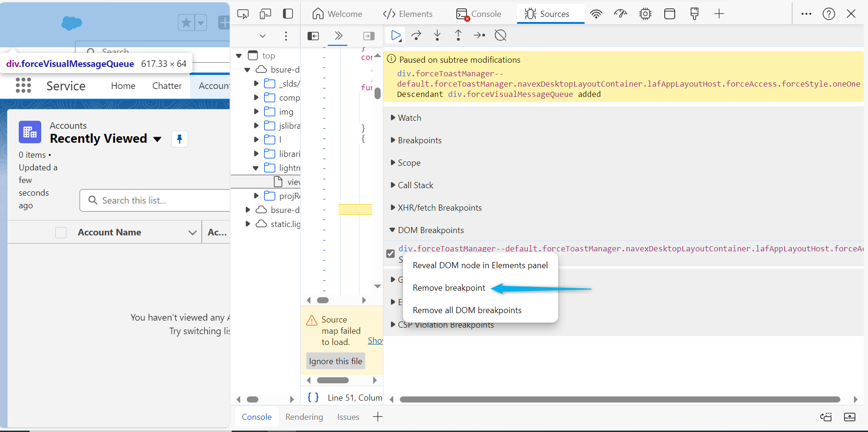Resume script execution with play icon

point(396,36)
